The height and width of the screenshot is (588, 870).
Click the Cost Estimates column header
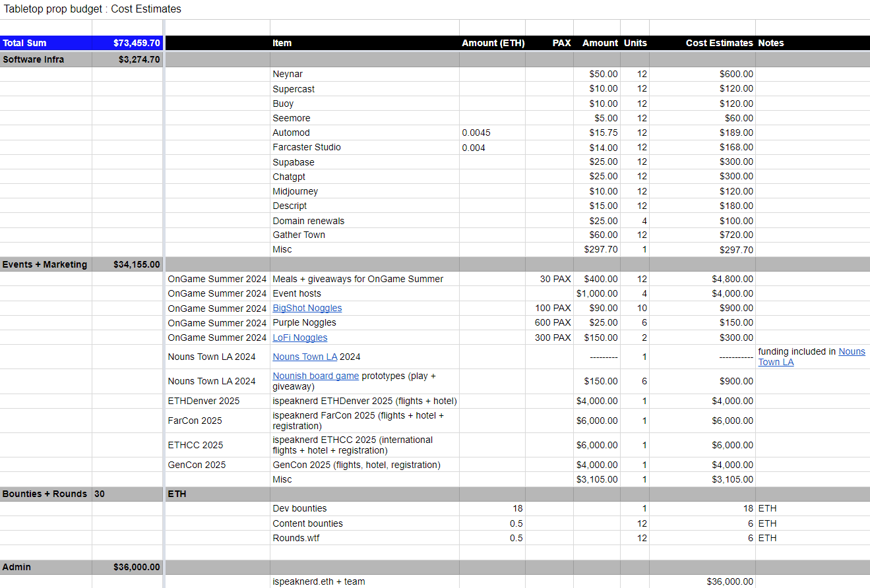point(718,43)
